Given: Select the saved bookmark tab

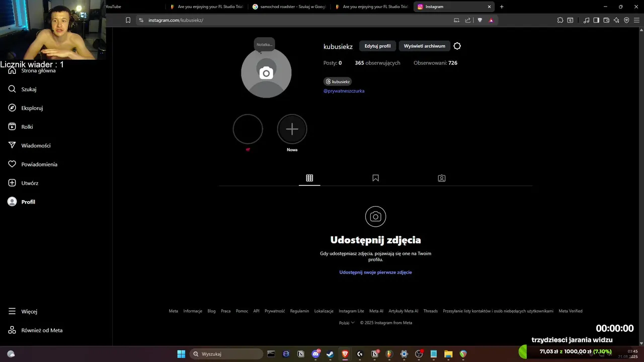Looking at the screenshot, I should (x=375, y=178).
